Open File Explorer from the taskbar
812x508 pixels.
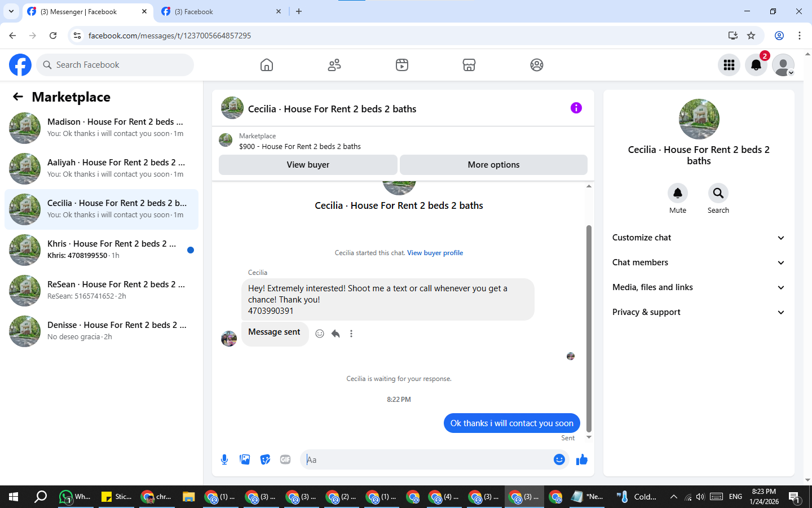click(188, 497)
